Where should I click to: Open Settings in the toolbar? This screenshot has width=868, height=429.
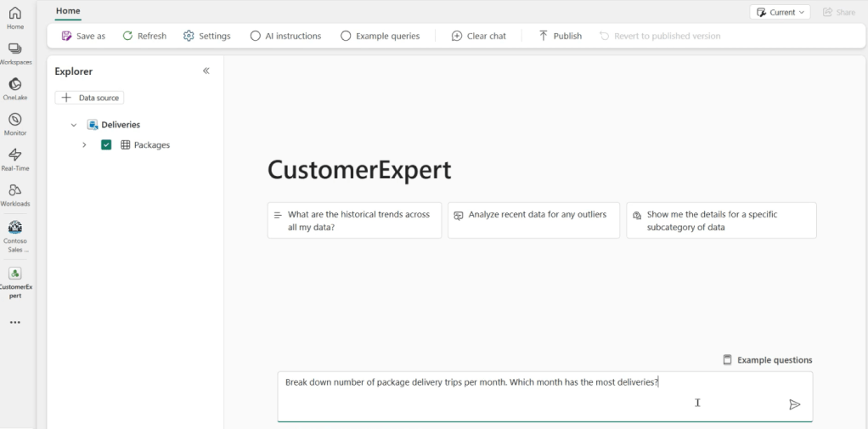pyautogui.click(x=206, y=36)
